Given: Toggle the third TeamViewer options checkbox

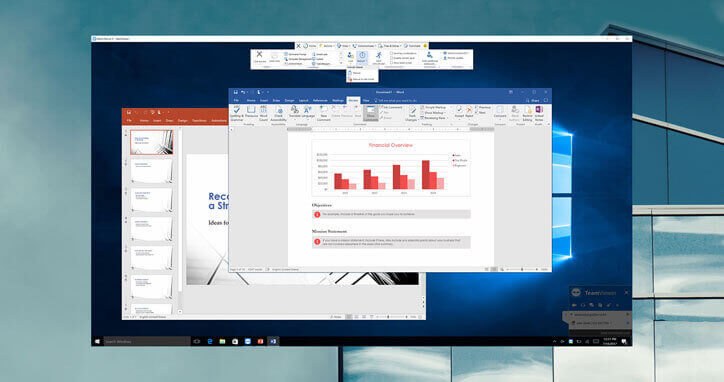Looking at the screenshot, I should 392,63.
